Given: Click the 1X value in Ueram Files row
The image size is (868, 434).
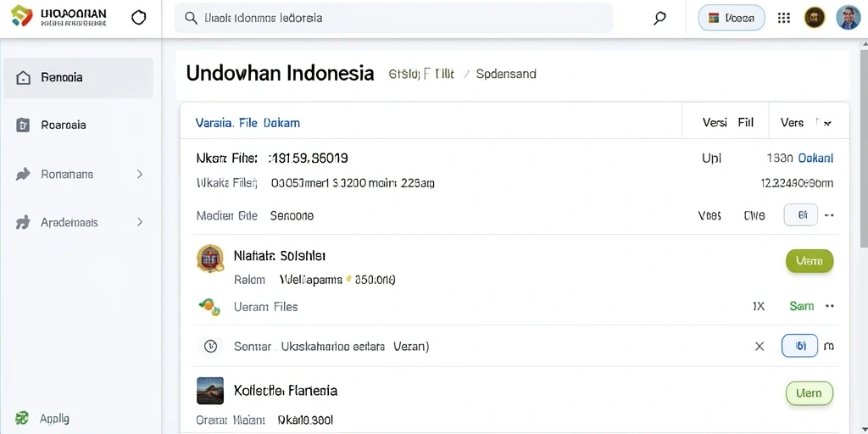Looking at the screenshot, I should 759,306.
